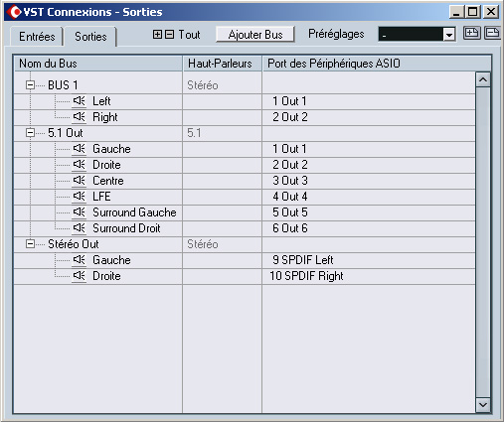Click the speaker icon beside Surround Gauche
Viewport: 504px width, 423px height.
click(x=80, y=212)
